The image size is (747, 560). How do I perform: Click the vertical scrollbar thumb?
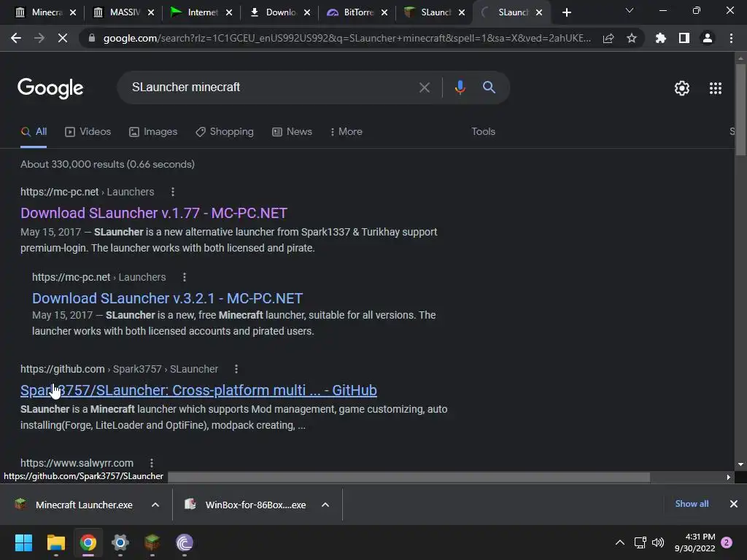coord(740,109)
